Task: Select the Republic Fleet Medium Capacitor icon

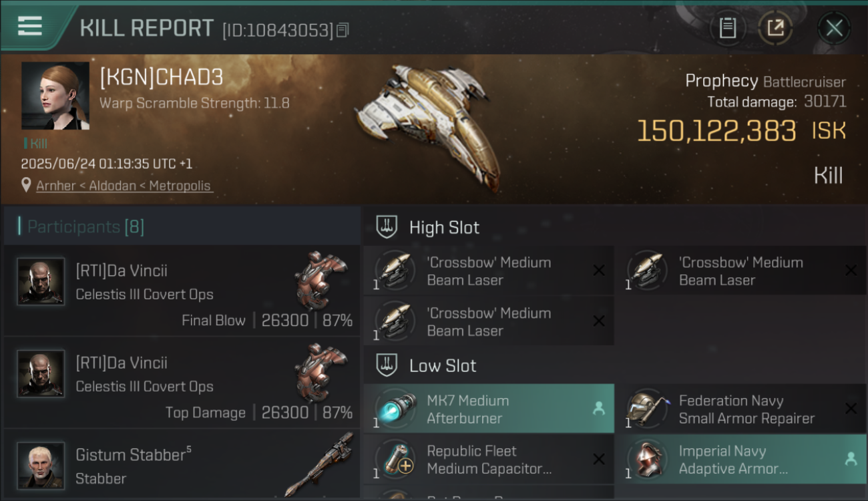Action: click(396, 460)
